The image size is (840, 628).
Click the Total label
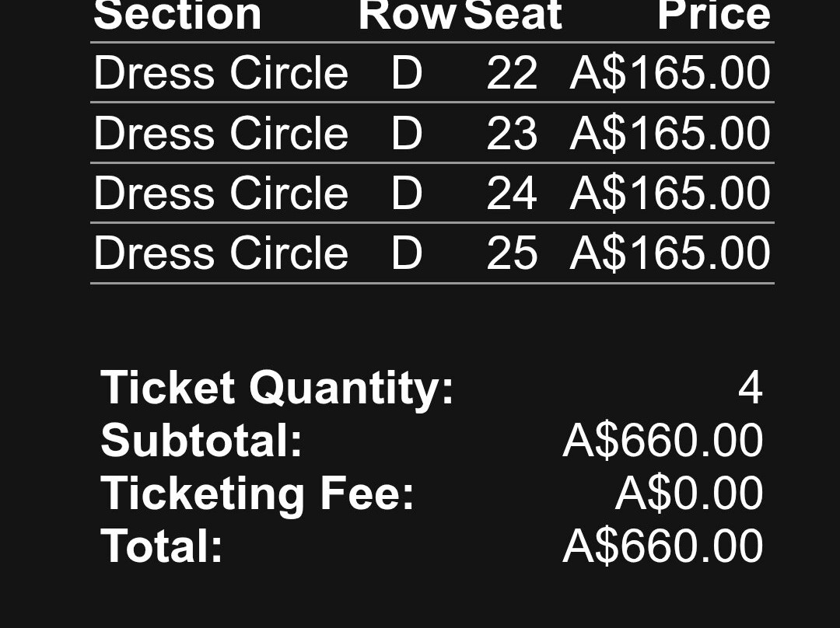[x=162, y=546]
